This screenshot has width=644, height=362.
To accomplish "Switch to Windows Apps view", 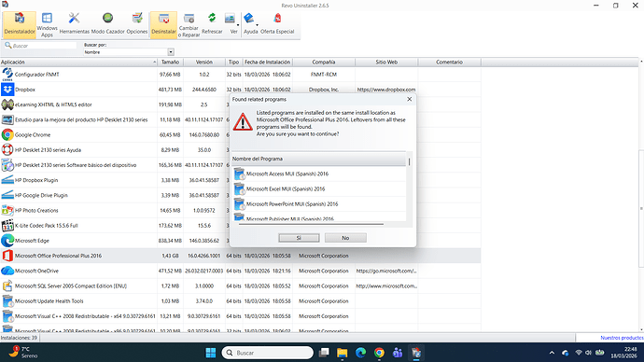I will 47,25.
